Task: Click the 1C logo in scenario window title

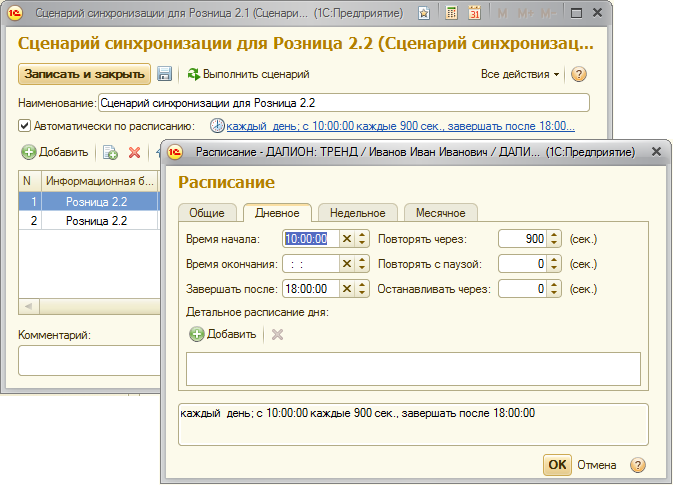Action: pos(15,13)
